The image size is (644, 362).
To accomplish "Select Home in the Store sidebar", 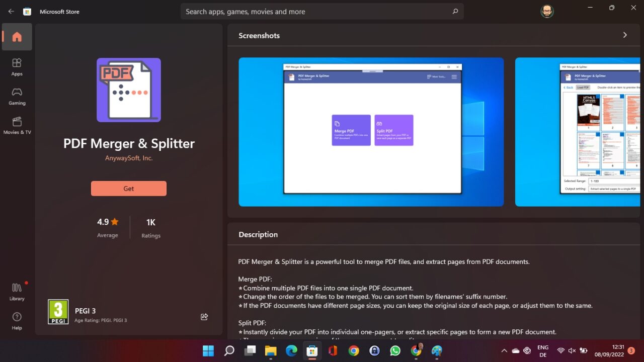I will pos(17,36).
